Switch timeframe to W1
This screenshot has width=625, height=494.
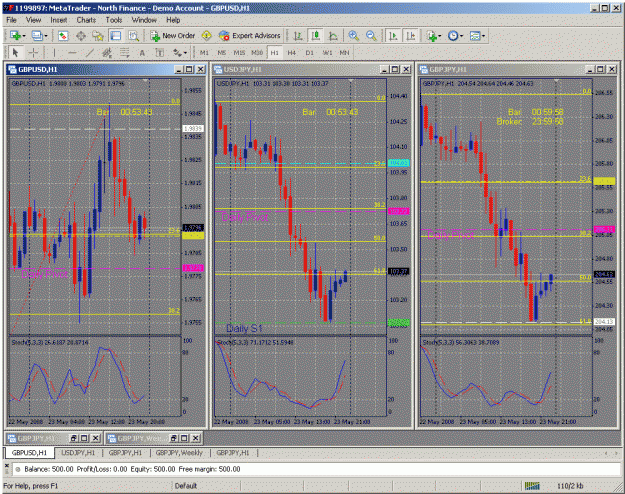[x=327, y=53]
